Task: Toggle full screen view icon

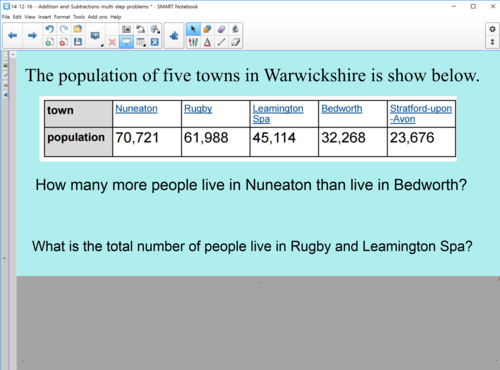Action: pyautogui.click(x=155, y=42)
